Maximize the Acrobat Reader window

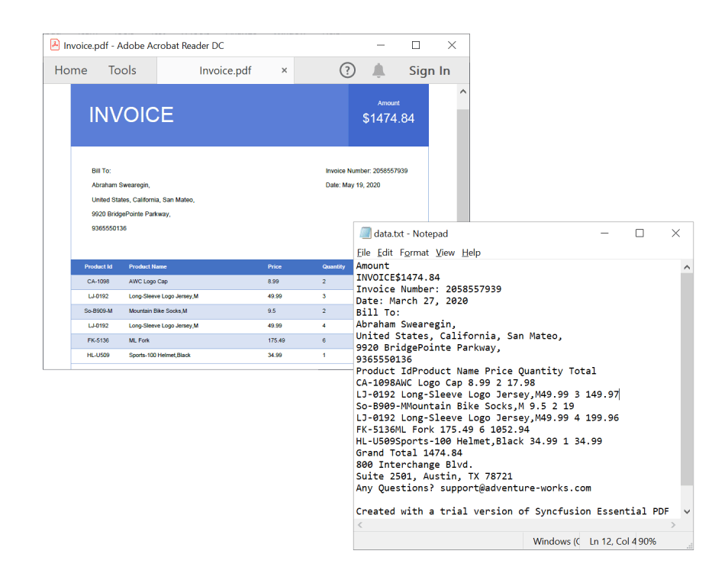click(x=416, y=45)
